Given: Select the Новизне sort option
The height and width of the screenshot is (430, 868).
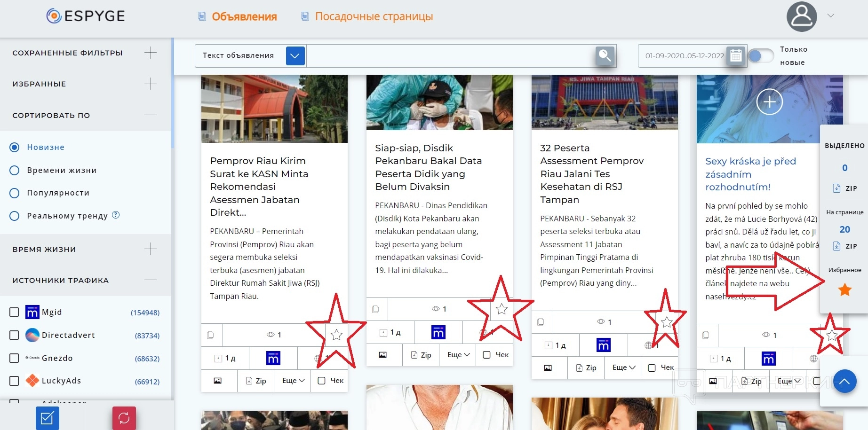Looking at the screenshot, I should tap(15, 147).
